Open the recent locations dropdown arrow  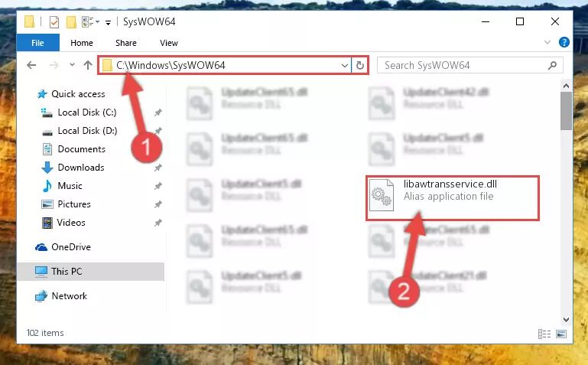tap(72, 65)
